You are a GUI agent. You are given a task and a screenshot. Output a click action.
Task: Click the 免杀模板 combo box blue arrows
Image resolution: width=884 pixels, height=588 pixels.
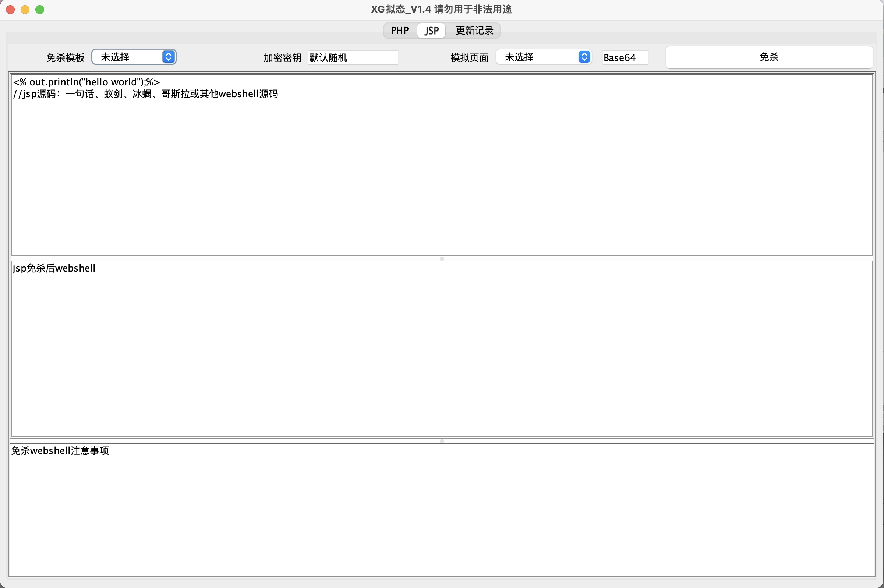[169, 57]
